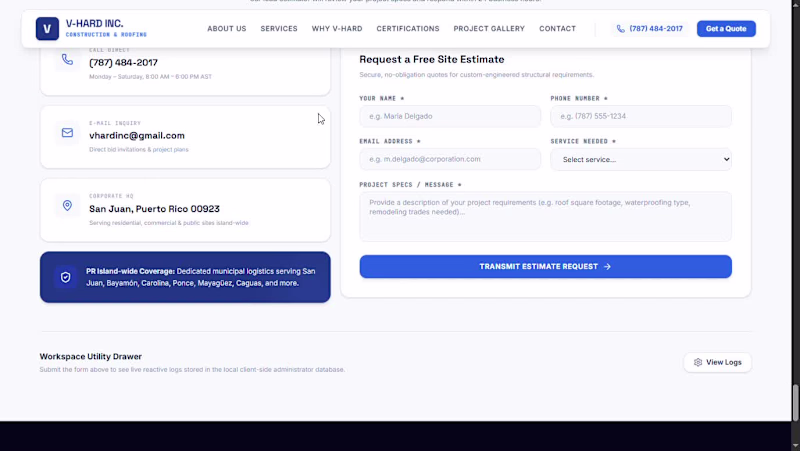
Task: Click the phone icon in the header
Action: click(x=620, y=29)
